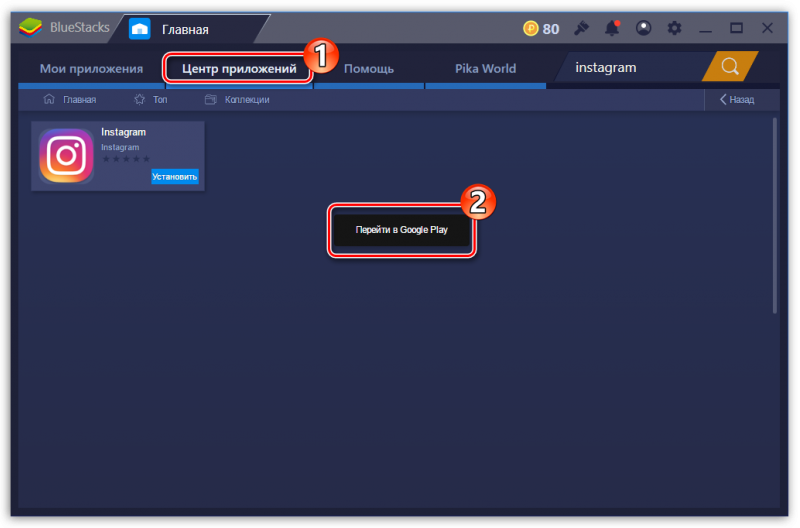
Task: Open the pin tool icon in title bar
Action: coord(581,28)
